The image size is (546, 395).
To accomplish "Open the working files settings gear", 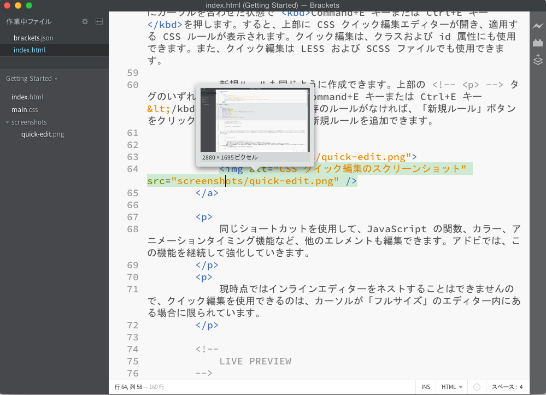I will click(x=85, y=22).
